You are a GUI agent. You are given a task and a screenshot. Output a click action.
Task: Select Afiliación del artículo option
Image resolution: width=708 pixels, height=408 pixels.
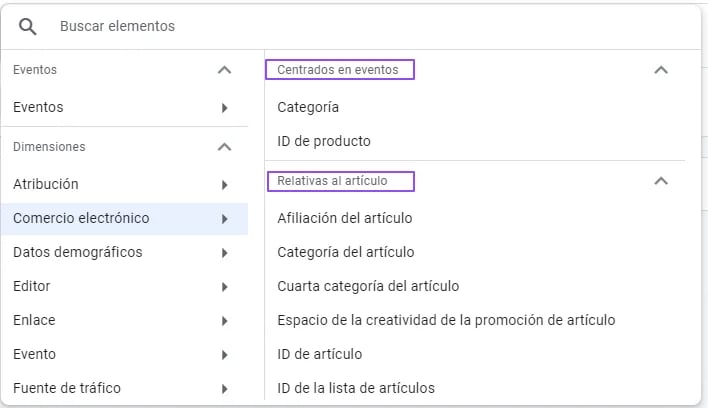pos(345,218)
